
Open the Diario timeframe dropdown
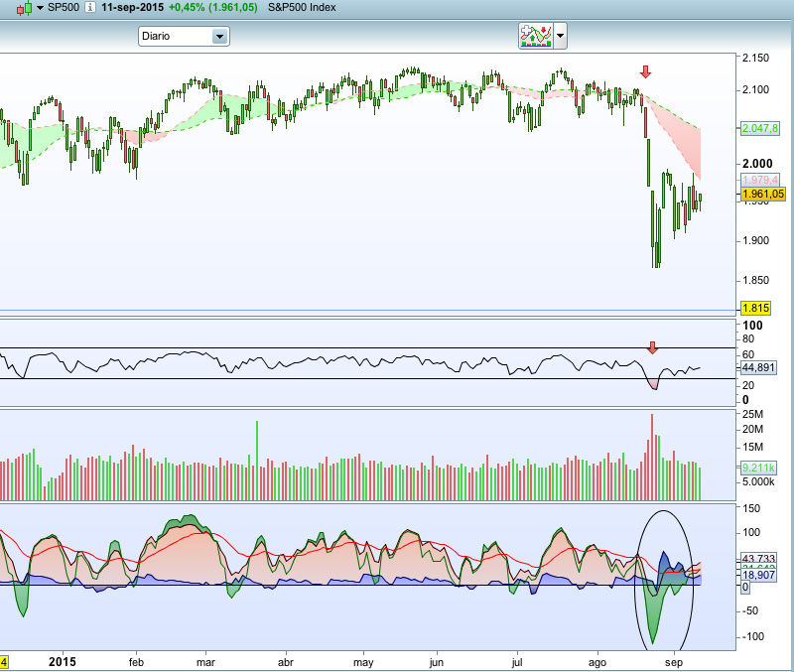tap(184, 37)
